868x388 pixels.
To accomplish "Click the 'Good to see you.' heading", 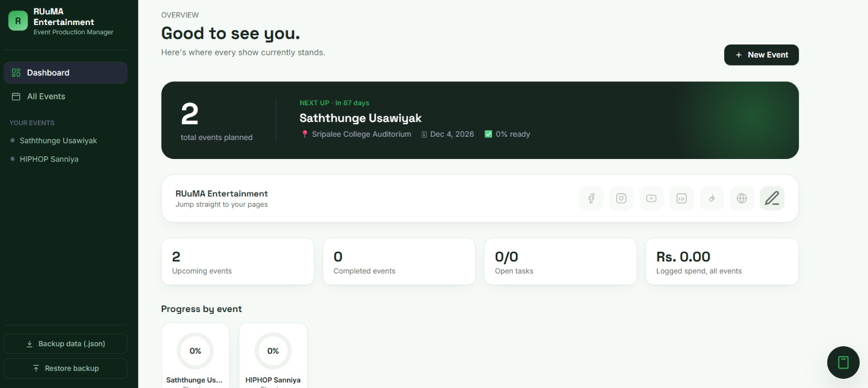I will tap(231, 34).
